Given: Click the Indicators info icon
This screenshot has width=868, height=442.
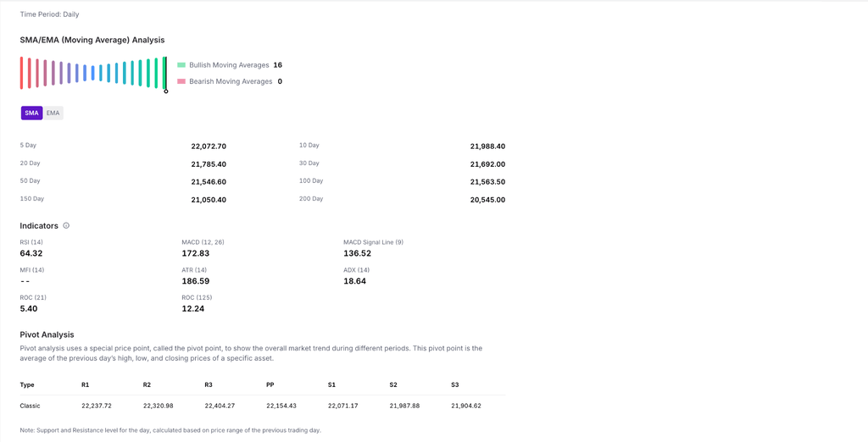Looking at the screenshot, I should click(x=66, y=226).
